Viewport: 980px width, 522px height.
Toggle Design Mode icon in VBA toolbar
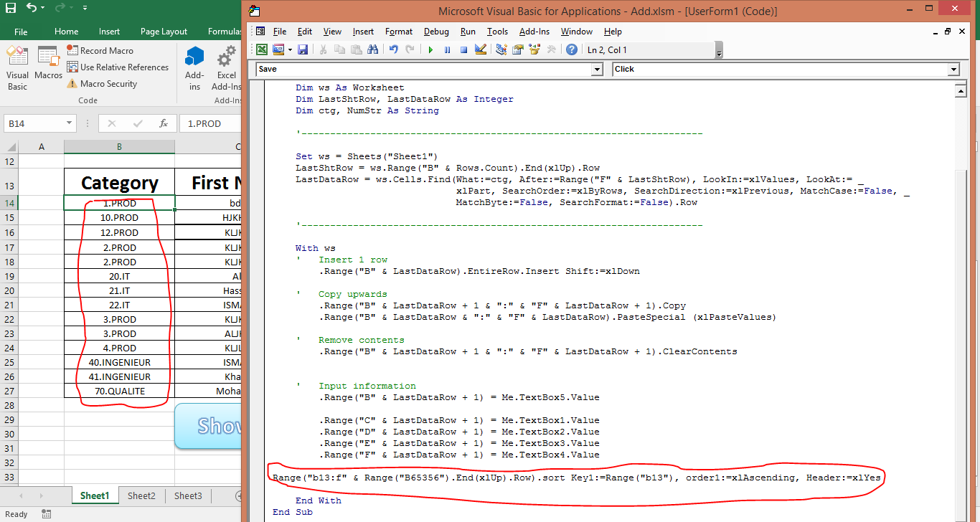[481, 49]
